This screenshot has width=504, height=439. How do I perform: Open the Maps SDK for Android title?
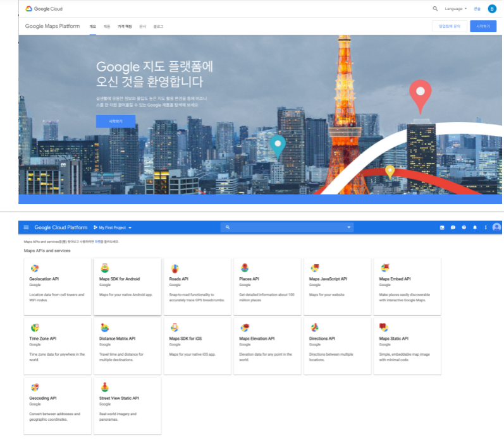pyautogui.click(x=120, y=279)
